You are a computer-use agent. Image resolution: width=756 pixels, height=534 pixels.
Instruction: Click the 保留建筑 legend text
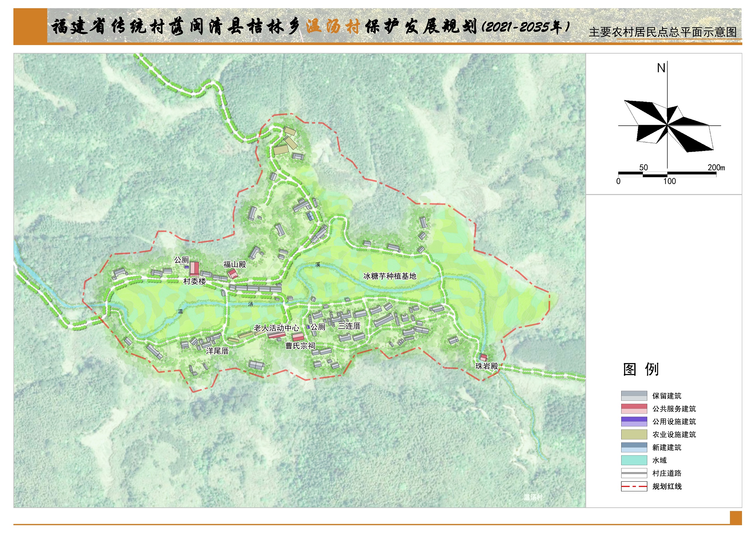667,396
